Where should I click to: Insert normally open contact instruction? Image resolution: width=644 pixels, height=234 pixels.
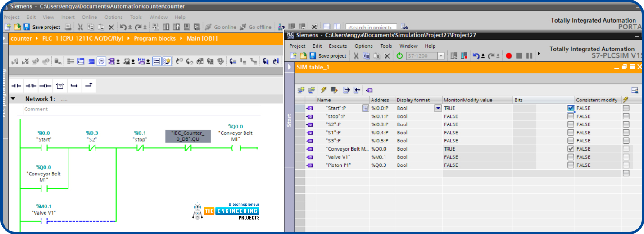(16, 85)
